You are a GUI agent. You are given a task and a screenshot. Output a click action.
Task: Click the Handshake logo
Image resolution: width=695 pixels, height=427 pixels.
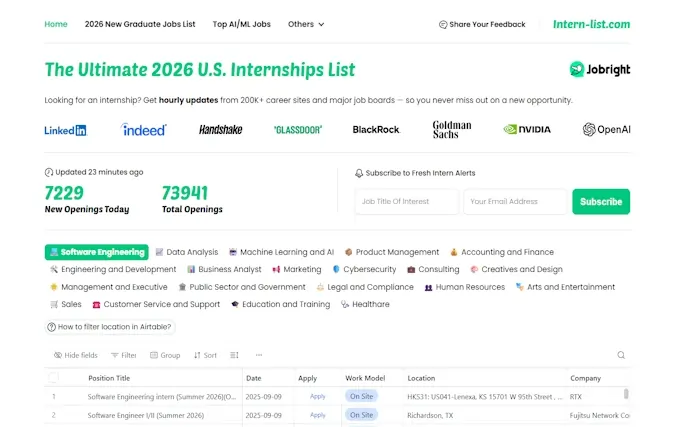[x=220, y=129]
